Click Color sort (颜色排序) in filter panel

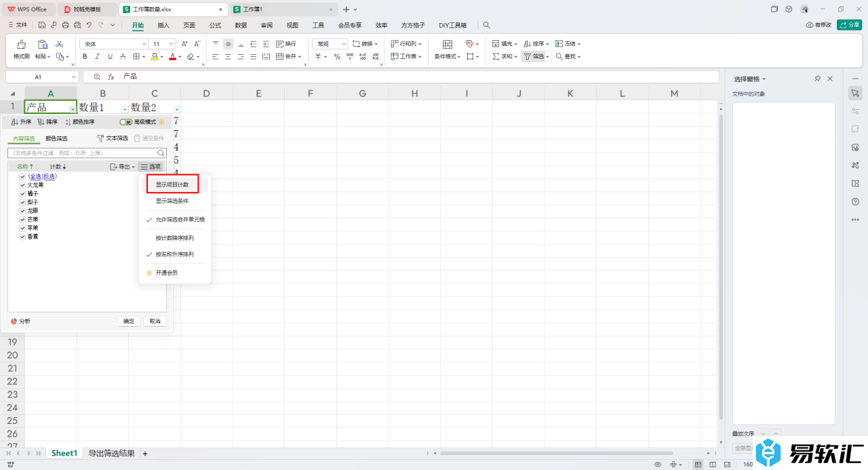click(79, 122)
